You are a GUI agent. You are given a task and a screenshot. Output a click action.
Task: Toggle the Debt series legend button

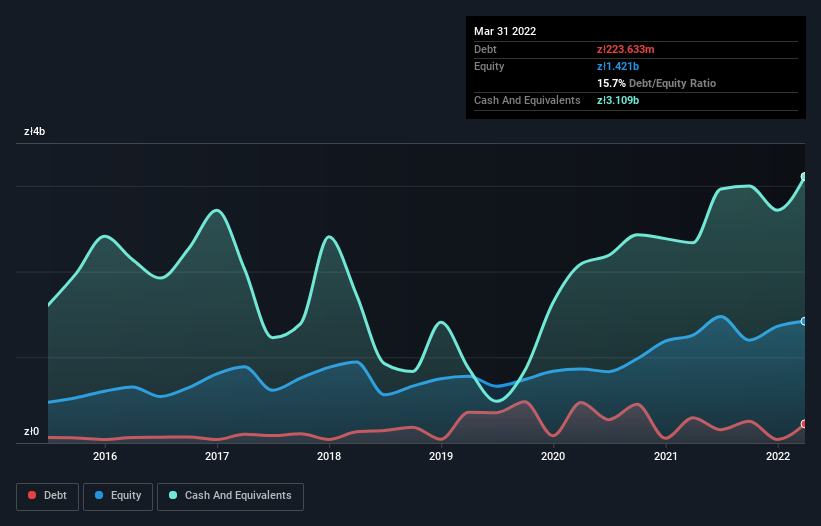(48, 496)
